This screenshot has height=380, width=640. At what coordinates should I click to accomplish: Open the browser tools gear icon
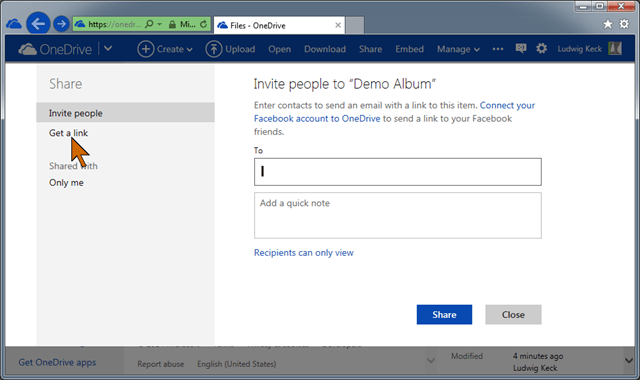624,24
